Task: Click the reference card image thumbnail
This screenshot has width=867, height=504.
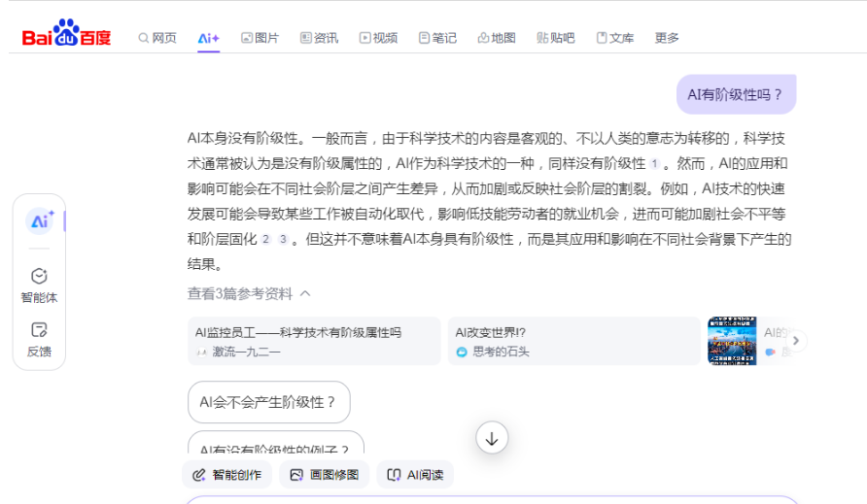Action: 732,341
